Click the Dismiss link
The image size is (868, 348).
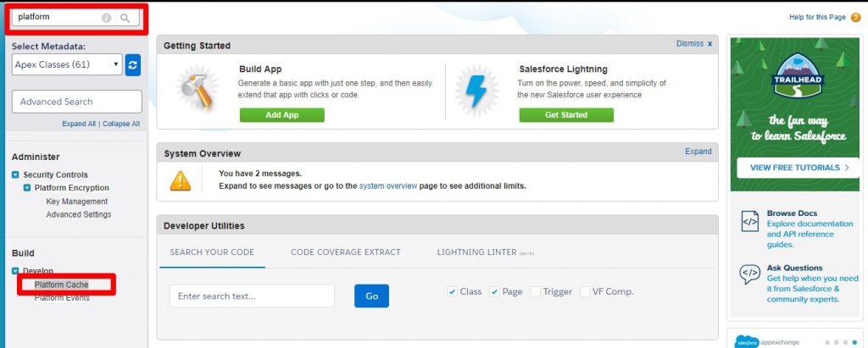(690, 44)
